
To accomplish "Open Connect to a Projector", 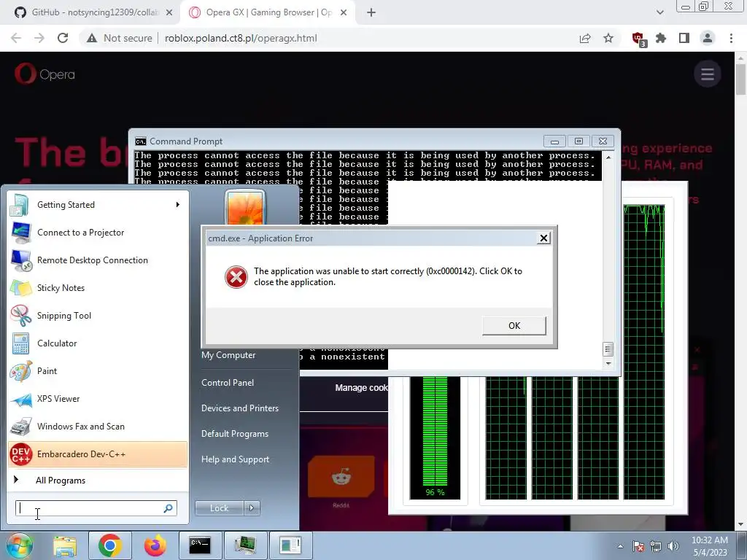I will pyautogui.click(x=98, y=233).
